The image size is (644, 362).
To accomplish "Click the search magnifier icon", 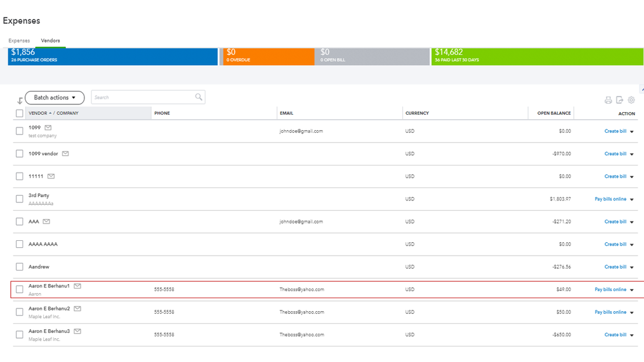I will coord(199,97).
